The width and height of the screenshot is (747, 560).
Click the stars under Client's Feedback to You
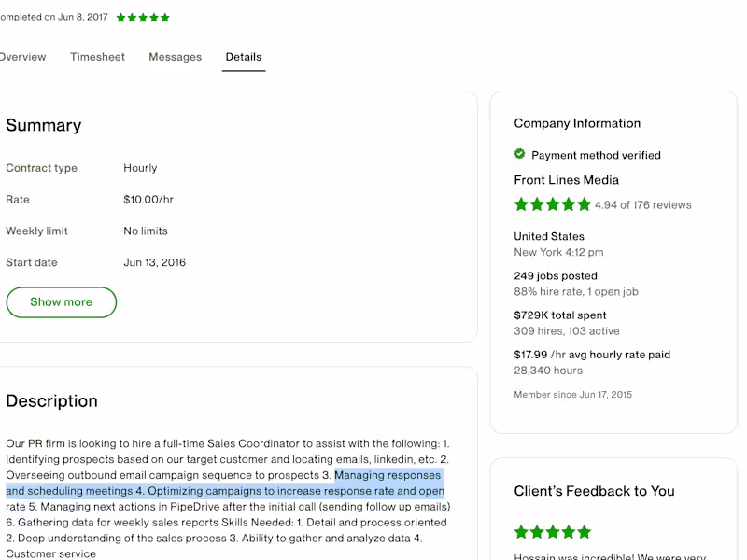tap(551, 531)
